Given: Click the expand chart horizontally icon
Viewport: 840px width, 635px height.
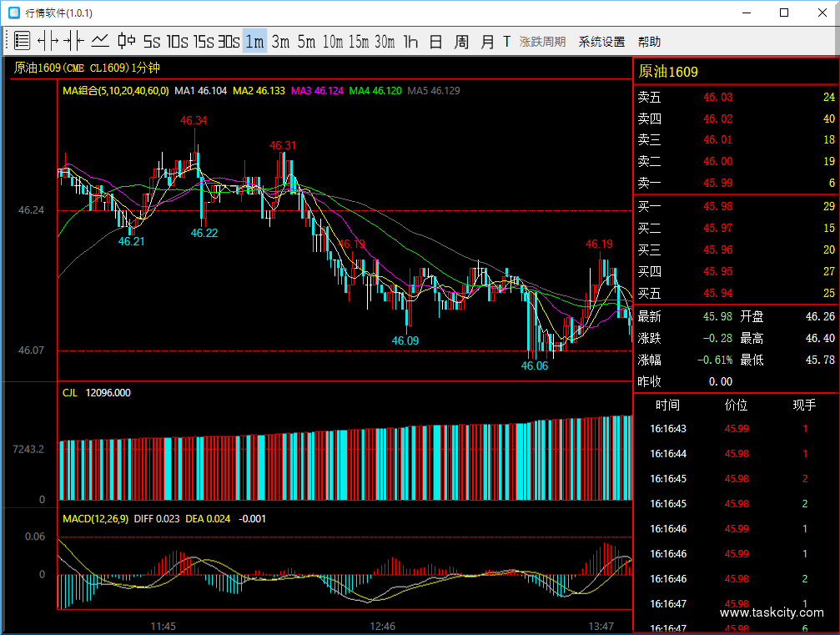Looking at the screenshot, I should pyautogui.click(x=48, y=41).
